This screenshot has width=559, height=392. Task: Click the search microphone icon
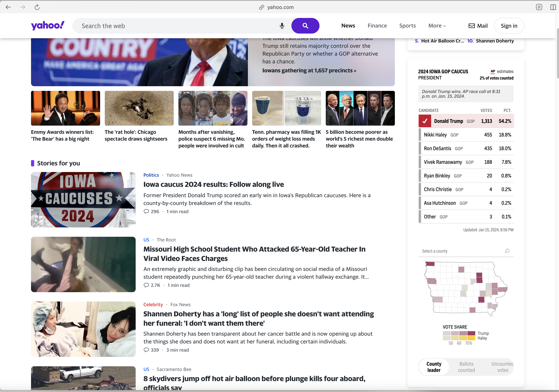click(282, 26)
